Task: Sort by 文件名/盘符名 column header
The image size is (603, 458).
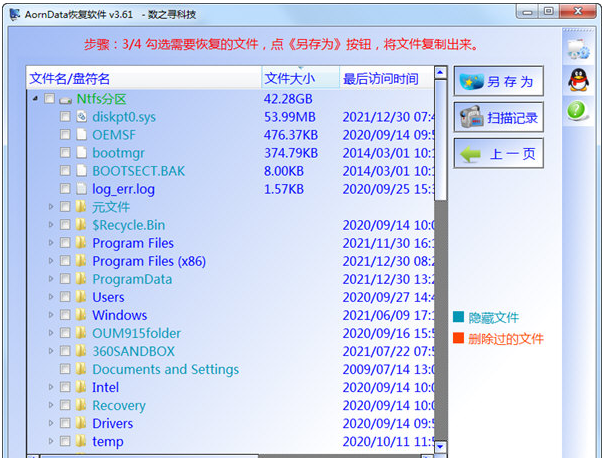Action: 144,78
